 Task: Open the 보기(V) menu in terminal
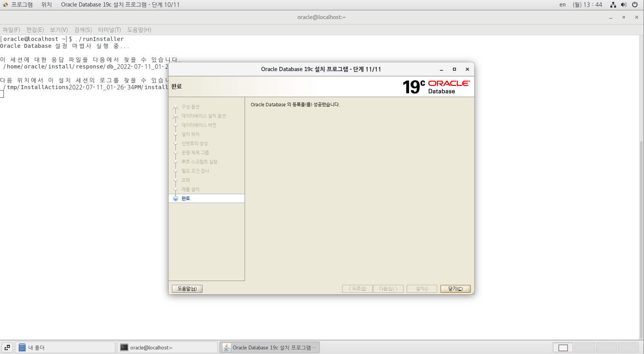pos(59,30)
